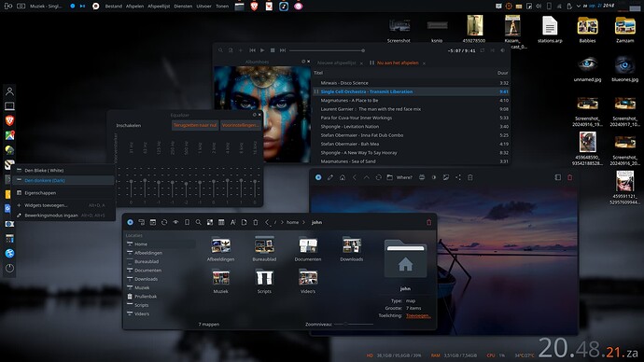Click Terugzetten naar nul button
The image size is (644, 362).
click(x=195, y=125)
